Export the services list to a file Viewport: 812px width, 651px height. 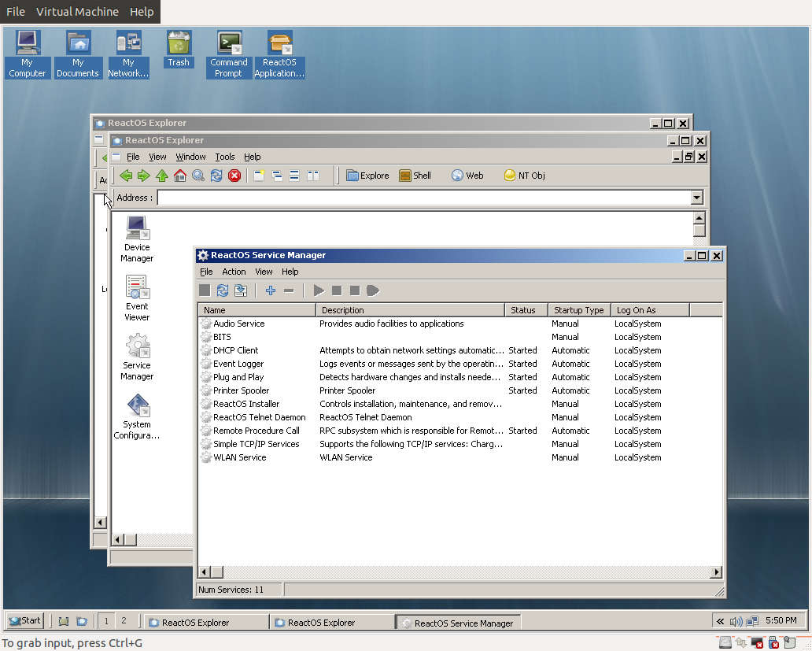pos(241,290)
